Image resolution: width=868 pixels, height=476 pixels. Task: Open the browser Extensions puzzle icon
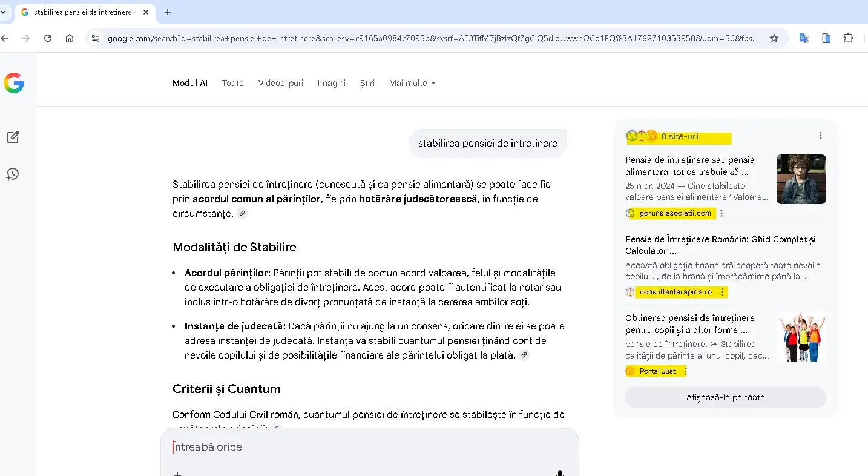coord(848,38)
